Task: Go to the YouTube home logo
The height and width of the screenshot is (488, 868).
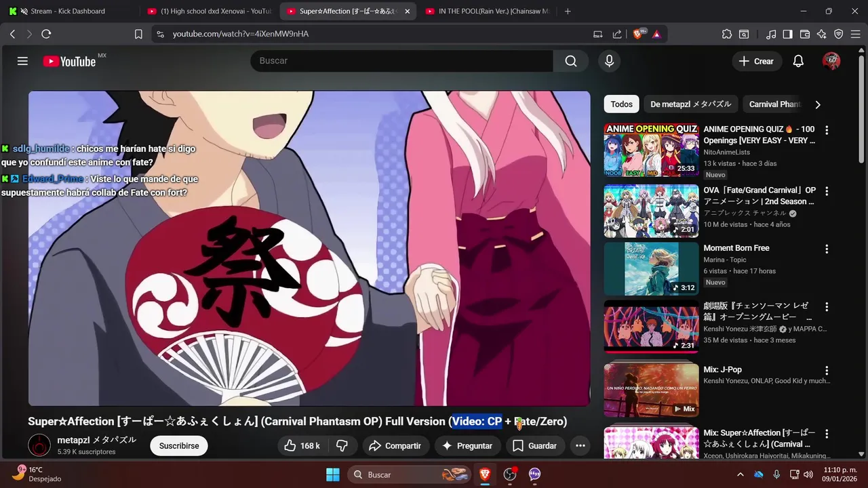Action: click(x=70, y=61)
